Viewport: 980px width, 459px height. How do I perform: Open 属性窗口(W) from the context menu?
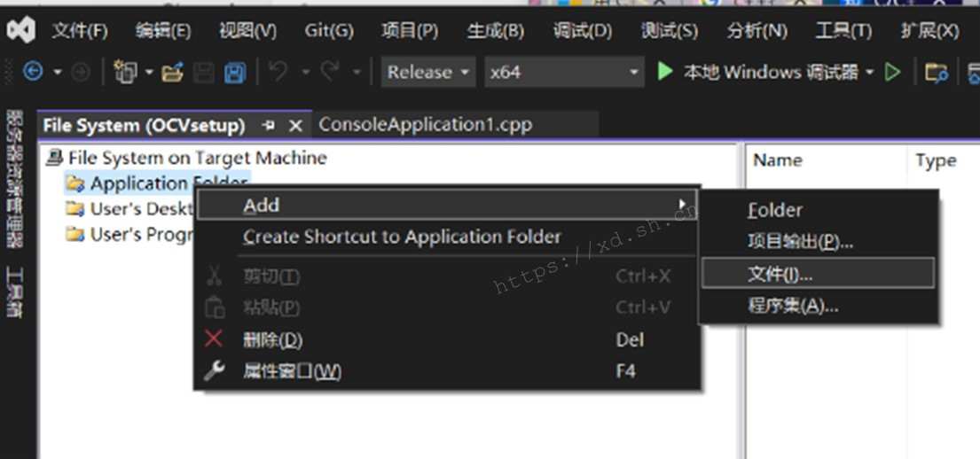(448, 371)
